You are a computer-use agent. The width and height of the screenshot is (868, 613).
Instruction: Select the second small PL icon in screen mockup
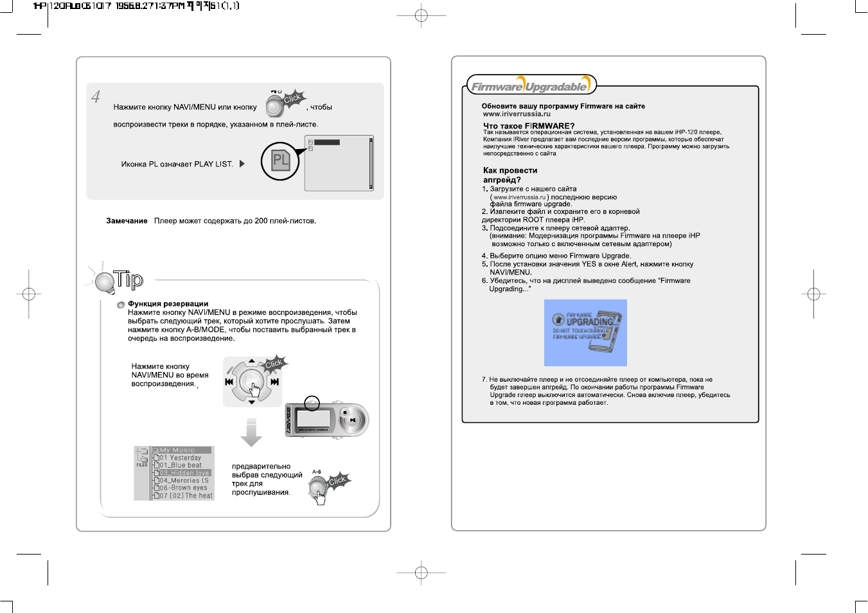[310, 148]
